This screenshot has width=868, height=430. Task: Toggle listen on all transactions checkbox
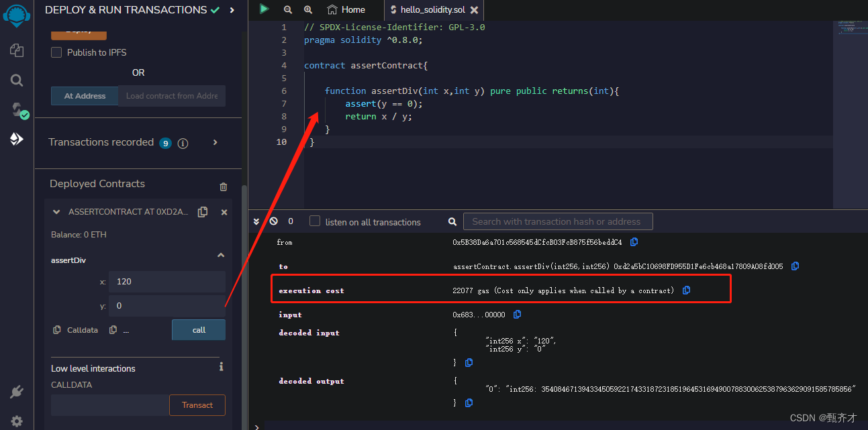pyautogui.click(x=315, y=221)
